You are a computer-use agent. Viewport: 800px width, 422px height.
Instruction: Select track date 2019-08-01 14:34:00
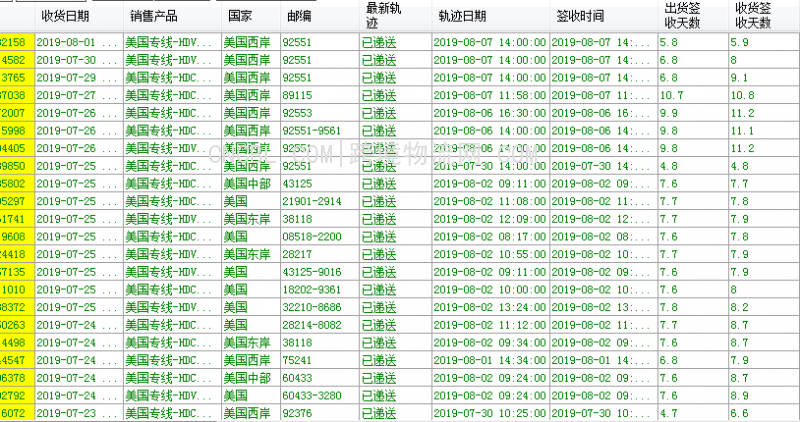point(490,360)
